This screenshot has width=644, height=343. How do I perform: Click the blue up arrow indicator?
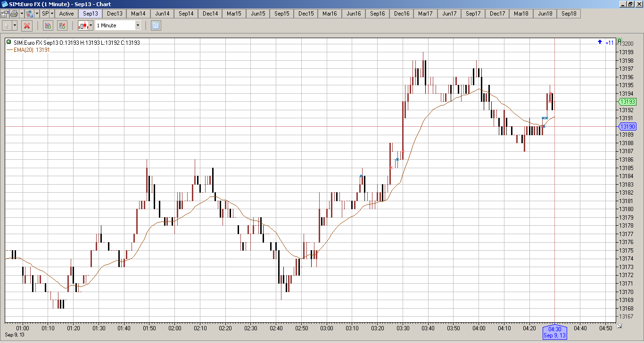[x=600, y=42]
